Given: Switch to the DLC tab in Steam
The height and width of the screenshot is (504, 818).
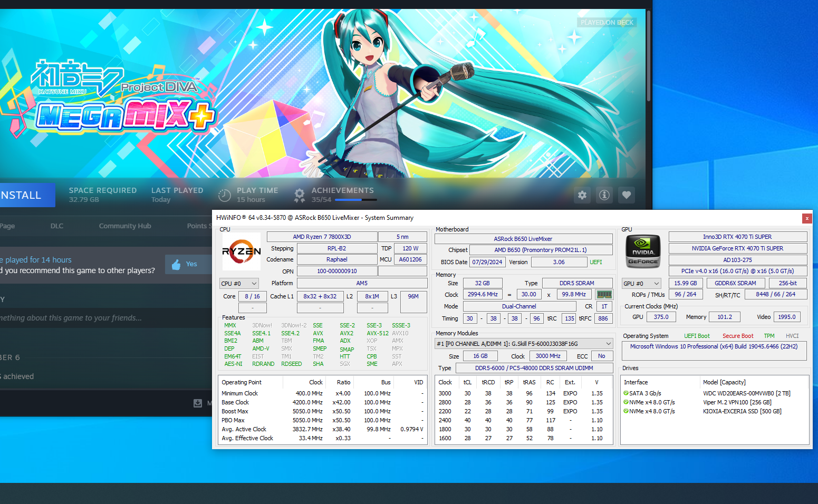Looking at the screenshot, I should coord(57,226).
